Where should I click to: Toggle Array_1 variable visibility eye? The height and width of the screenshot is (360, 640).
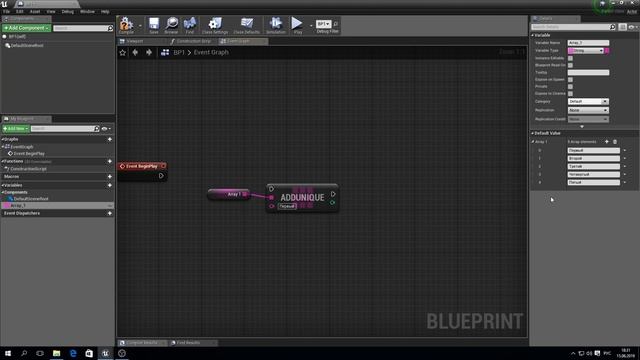click(110, 206)
